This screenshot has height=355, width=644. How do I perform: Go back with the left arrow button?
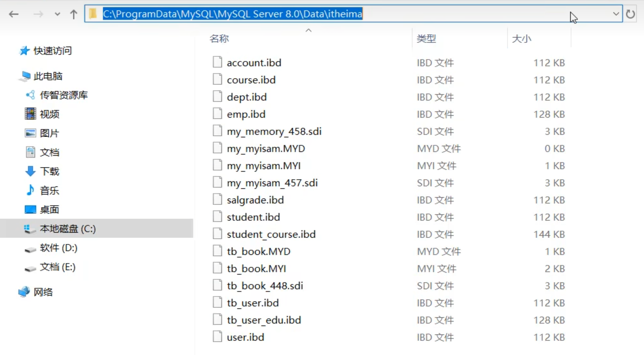(x=14, y=14)
